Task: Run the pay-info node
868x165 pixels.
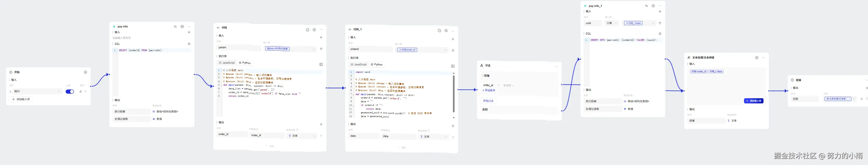Action: pos(182,26)
